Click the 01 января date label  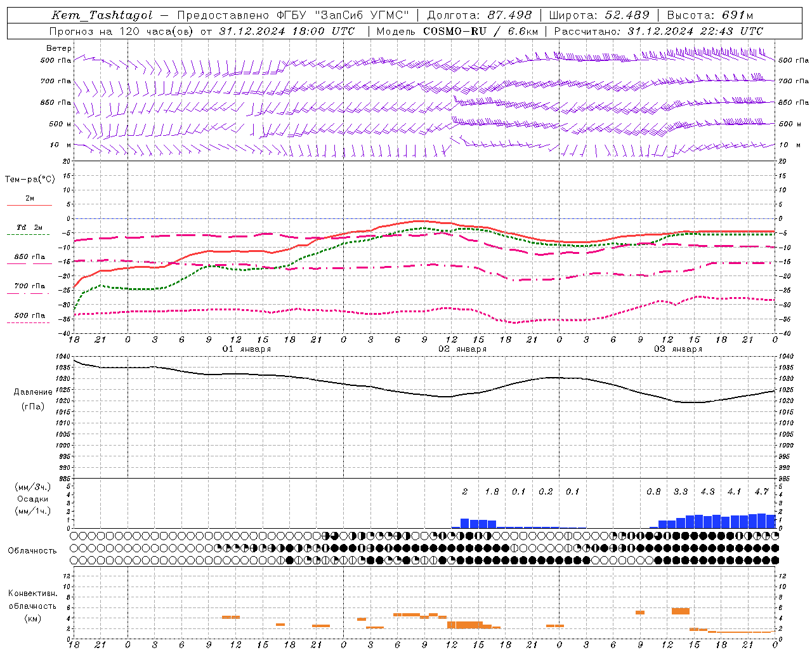[247, 349]
